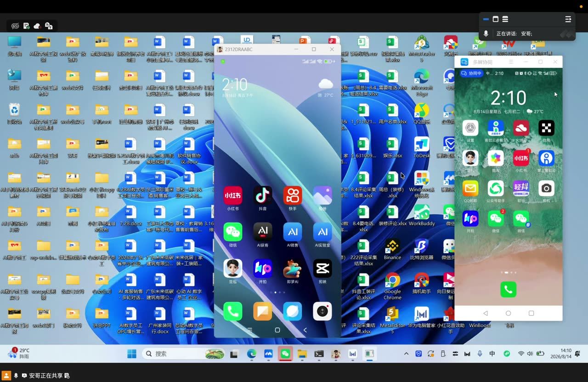Select the 比特浏览器 desktop shortcut
The height and width of the screenshot is (382, 588).
click(x=421, y=249)
